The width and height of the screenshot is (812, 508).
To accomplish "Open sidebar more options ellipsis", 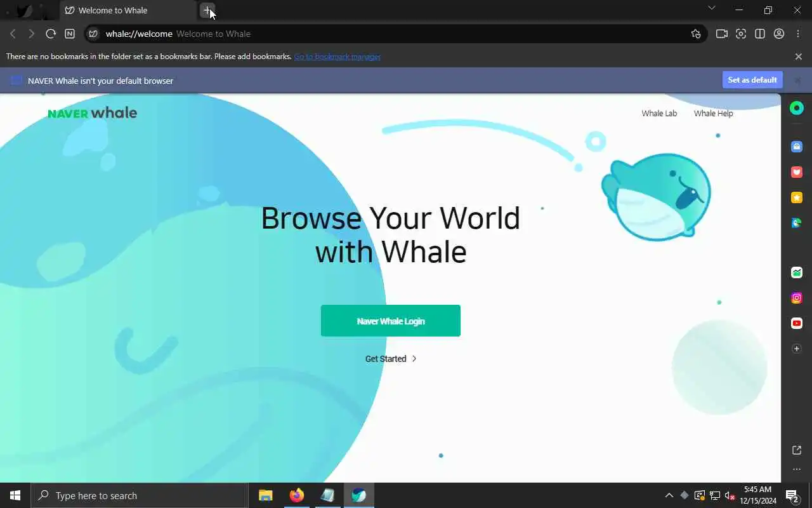I will (797, 469).
